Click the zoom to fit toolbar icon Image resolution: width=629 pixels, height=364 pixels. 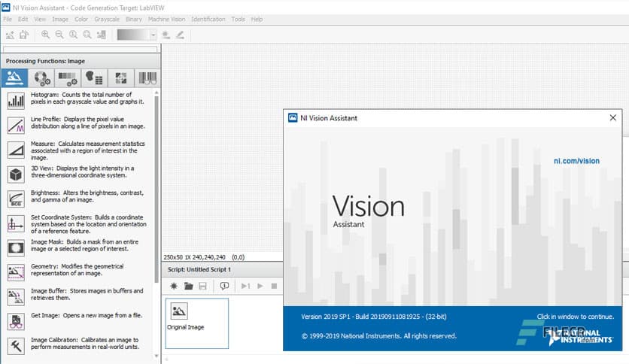point(87,35)
